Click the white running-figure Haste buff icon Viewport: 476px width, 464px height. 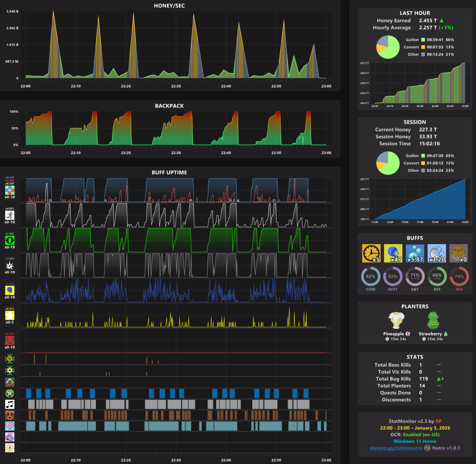[x=10, y=215]
